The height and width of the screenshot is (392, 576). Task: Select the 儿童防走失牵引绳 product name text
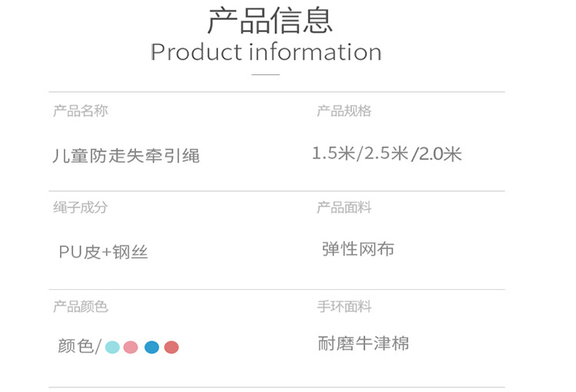126,156
